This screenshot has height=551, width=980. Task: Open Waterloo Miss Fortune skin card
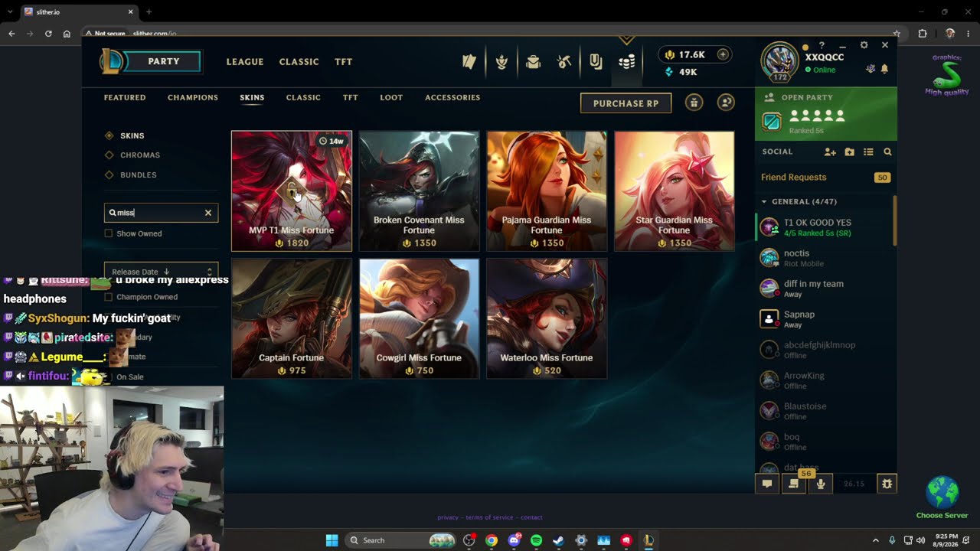547,318
